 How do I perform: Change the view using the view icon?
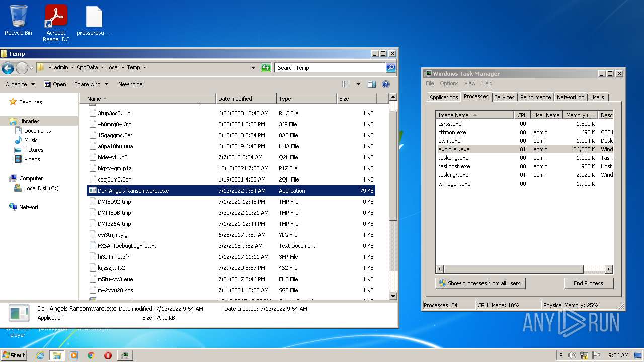(346, 84)
